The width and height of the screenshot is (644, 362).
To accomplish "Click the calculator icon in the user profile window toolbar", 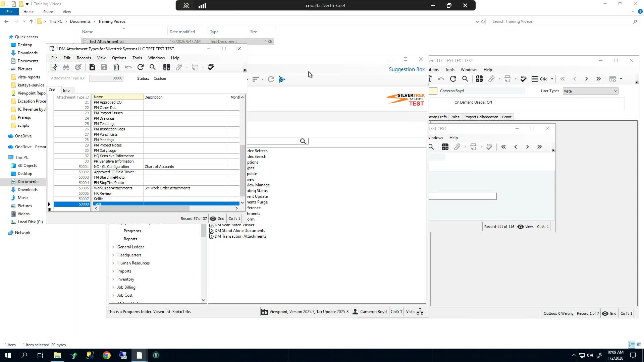I will [479, 79].
